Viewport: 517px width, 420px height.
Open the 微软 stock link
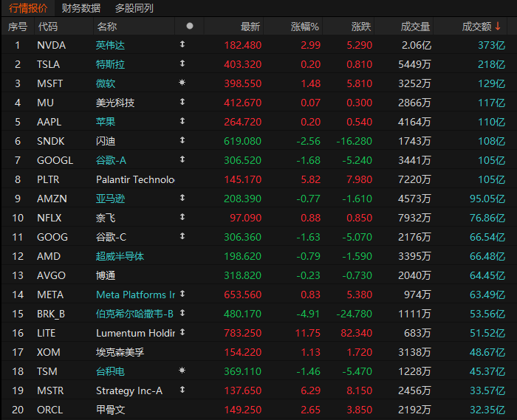106,83
